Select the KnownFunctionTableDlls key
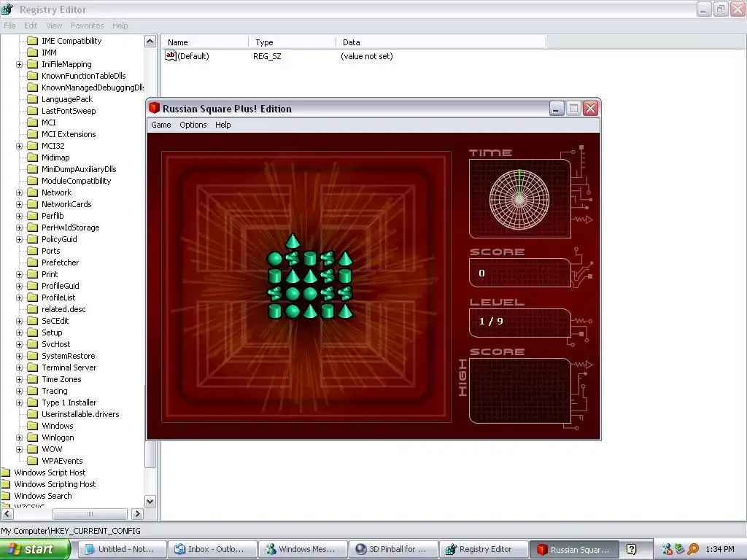This screenshot has height=560, width=747. (x=83, y=76)
